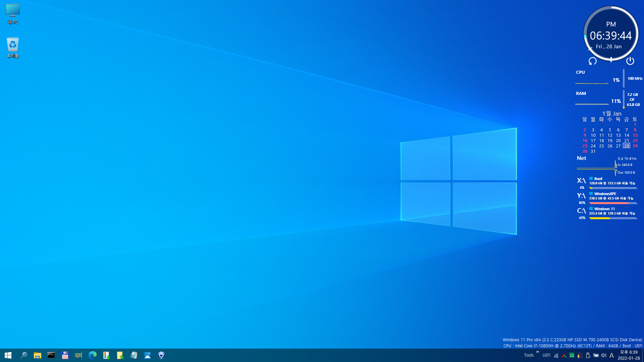
Task: Open the taskbar clock showing 오후 6:39
Action: (x=629, y=355)
